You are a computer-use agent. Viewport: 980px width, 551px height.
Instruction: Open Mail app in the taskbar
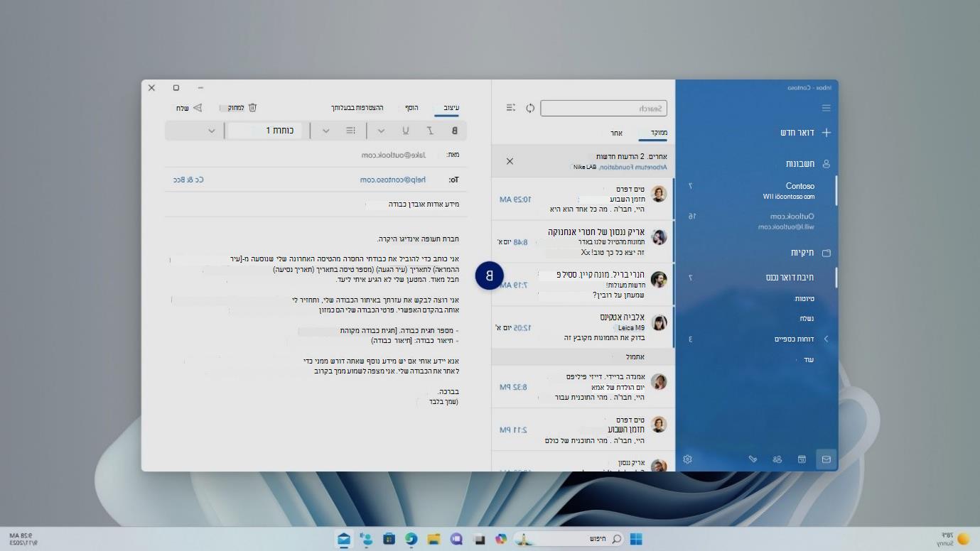click(x=345, y=539)
